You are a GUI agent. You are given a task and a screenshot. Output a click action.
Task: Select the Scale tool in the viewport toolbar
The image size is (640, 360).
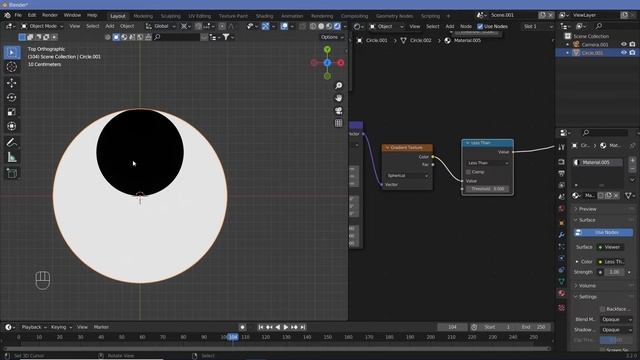click(x=11, y=112)
